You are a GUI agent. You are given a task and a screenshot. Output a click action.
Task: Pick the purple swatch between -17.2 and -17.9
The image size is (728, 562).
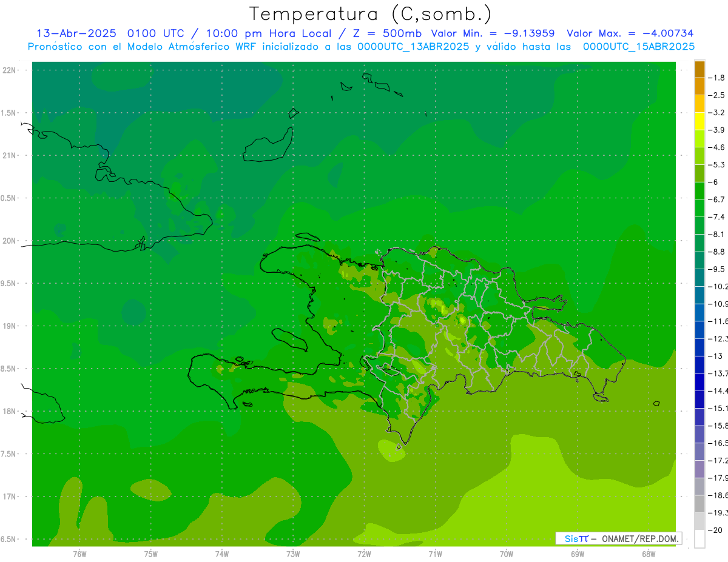[699, 469]
